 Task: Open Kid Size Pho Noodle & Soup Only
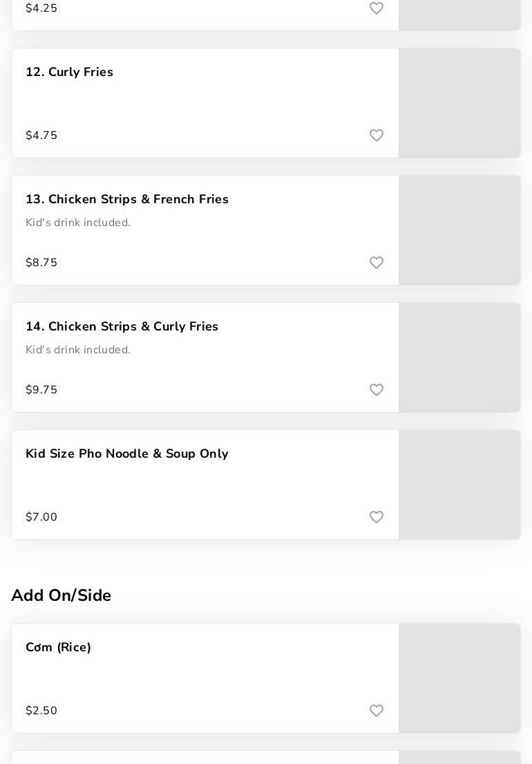pos(127,454)
